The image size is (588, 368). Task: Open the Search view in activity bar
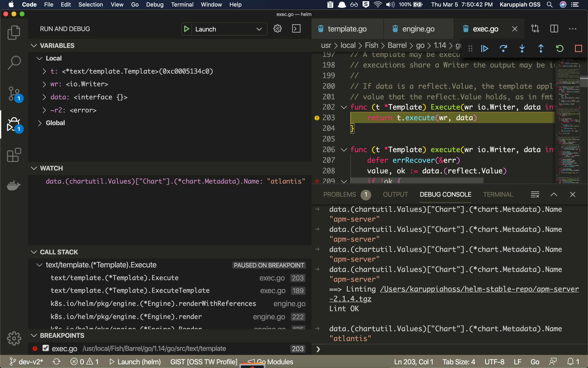coord(14,63)
